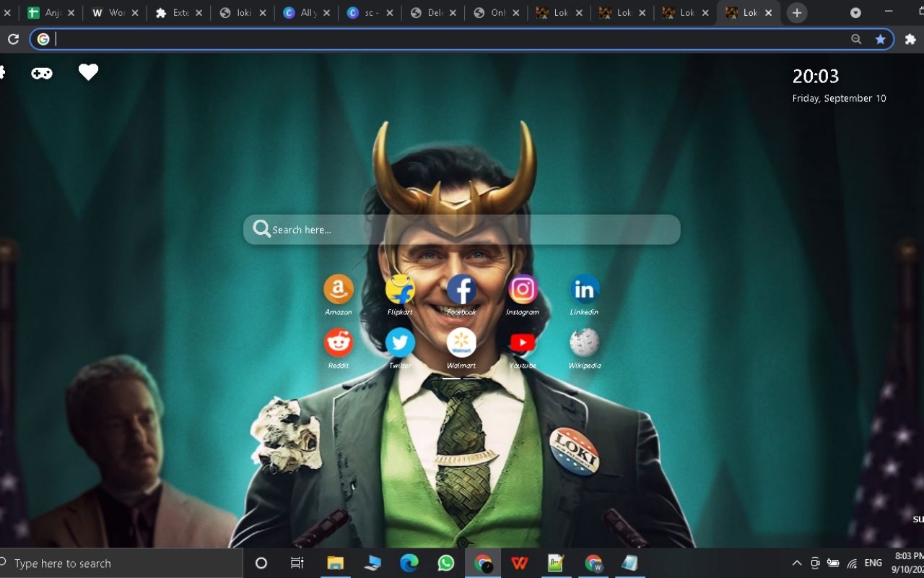Open WhatsApp from the taskbar
The width and height of the screenshot is (924, 578).
[x=446, y=563]
